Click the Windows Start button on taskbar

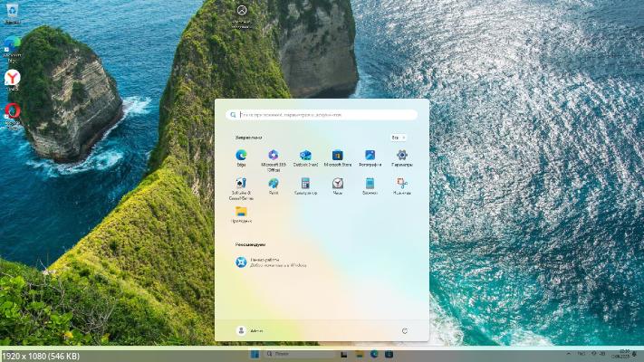click(x=255, y=354)
